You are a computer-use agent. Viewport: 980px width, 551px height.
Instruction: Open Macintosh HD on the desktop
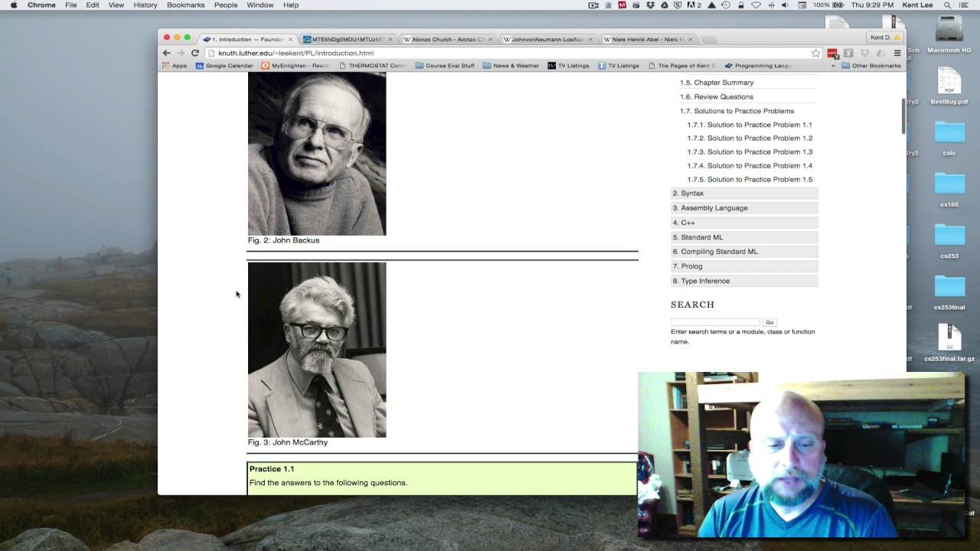(x=949, y=34)
